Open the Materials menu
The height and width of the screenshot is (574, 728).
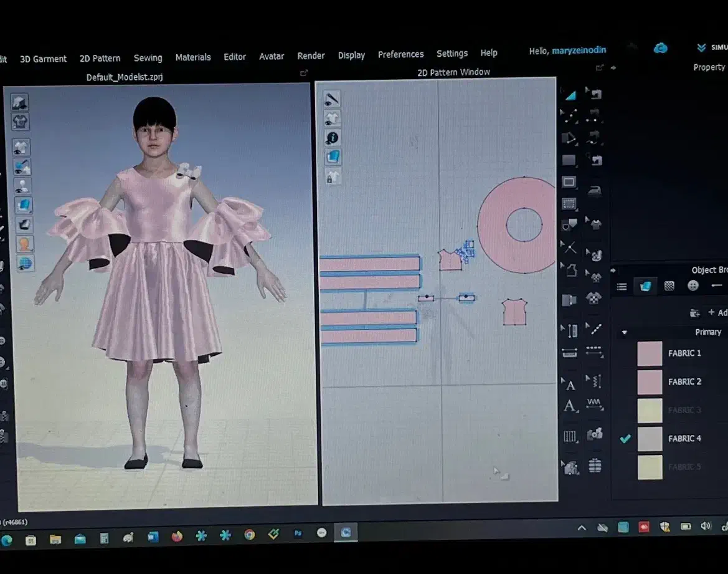click(x=193, y=57)
